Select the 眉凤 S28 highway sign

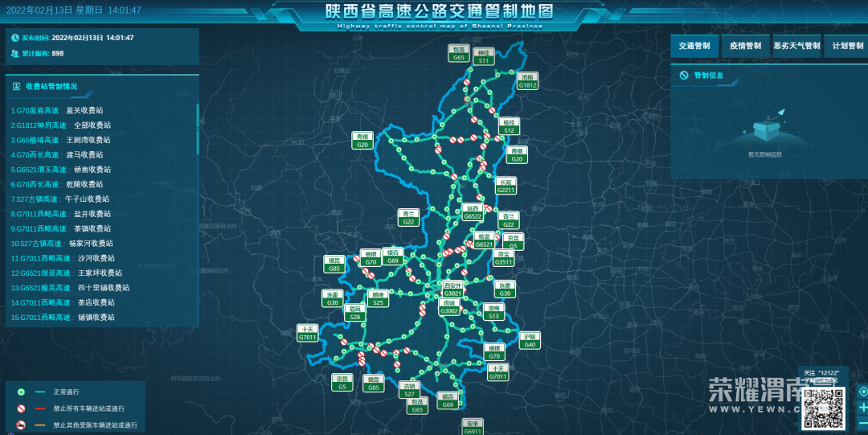pyautogui.click(x=355, y=313)
